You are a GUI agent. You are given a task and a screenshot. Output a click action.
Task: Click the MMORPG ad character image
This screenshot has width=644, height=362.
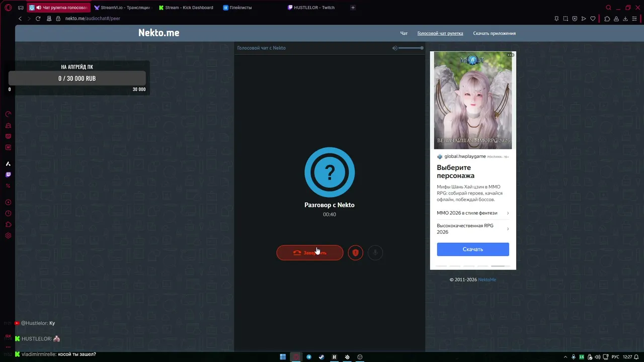pyautogui.click(x=473, y=100)
